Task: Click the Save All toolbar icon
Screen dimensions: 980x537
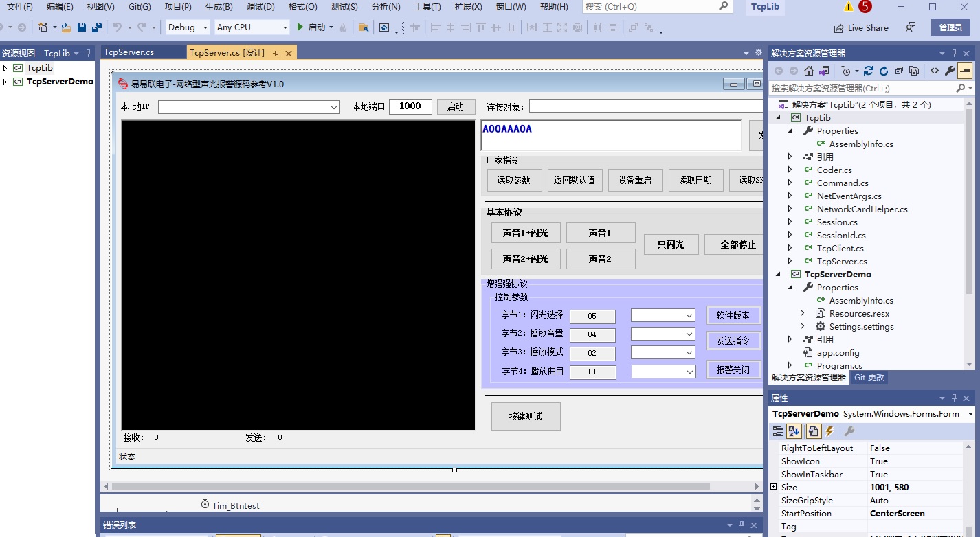Action: click(96, 27)
